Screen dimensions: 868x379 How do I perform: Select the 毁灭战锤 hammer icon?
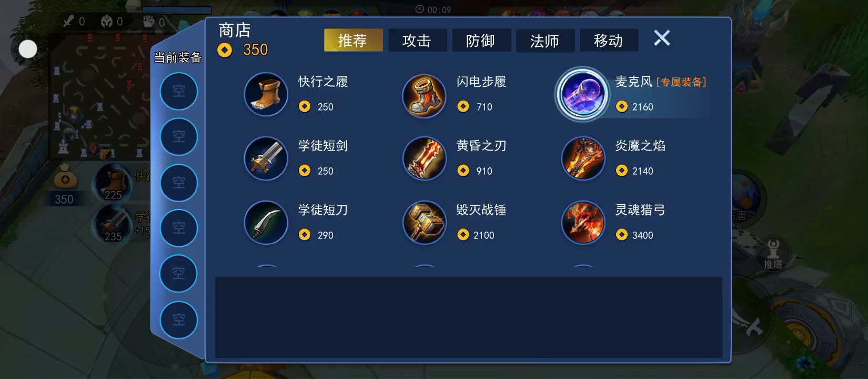pyautogui.click(x=425, y=223)
